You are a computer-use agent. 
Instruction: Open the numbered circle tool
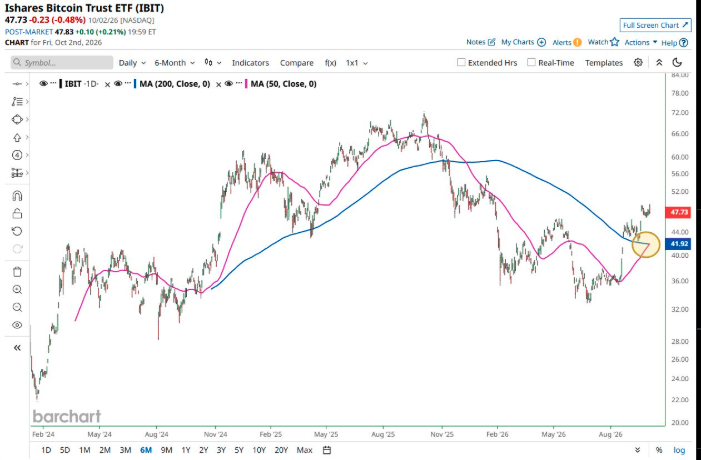pyautogui.click(x=17, y=155)
